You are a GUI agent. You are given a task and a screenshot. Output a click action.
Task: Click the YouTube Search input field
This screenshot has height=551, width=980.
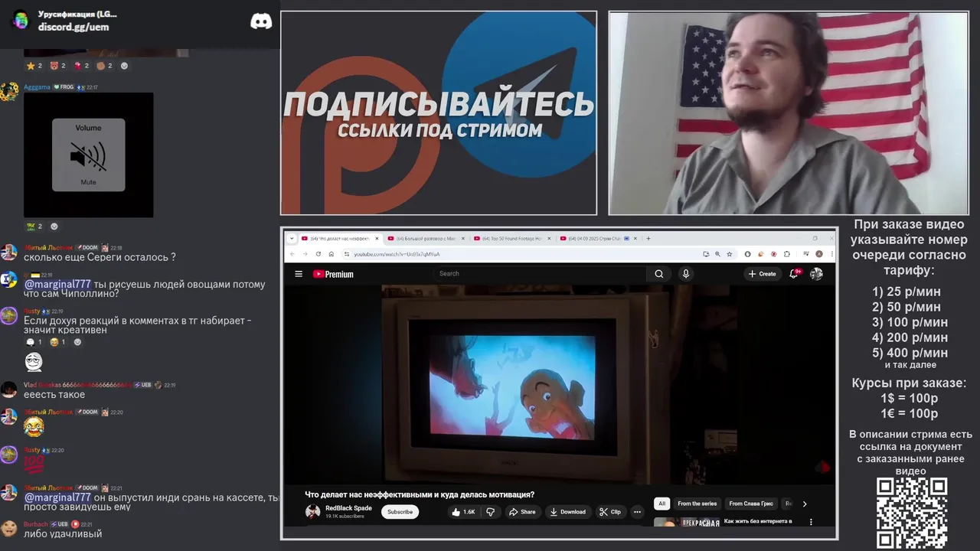[x=540, y=273]
